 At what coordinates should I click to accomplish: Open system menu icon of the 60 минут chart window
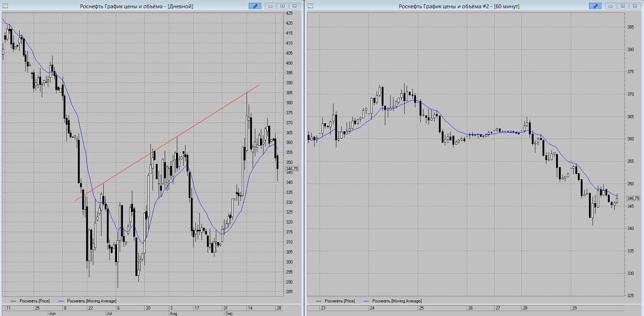coord(310,6)
